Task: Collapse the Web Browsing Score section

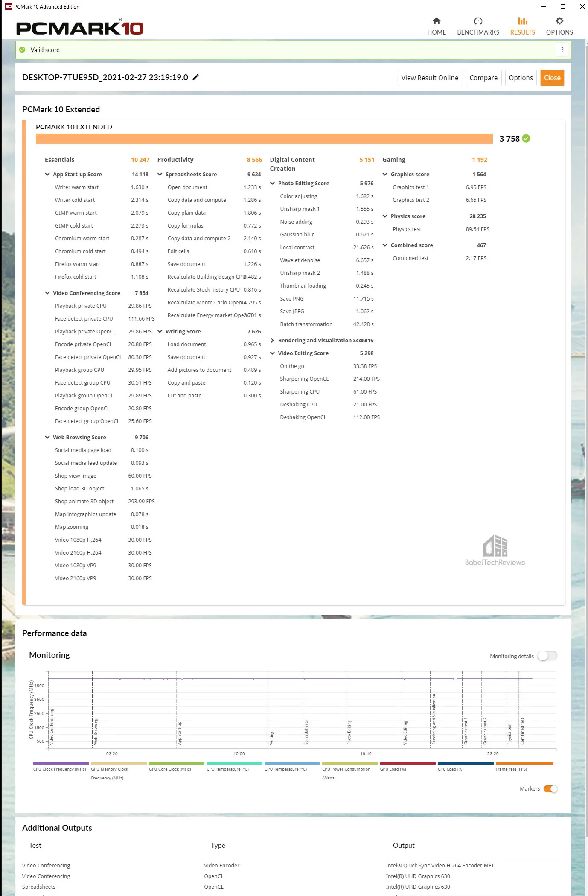Action: (x=47, y=437)
